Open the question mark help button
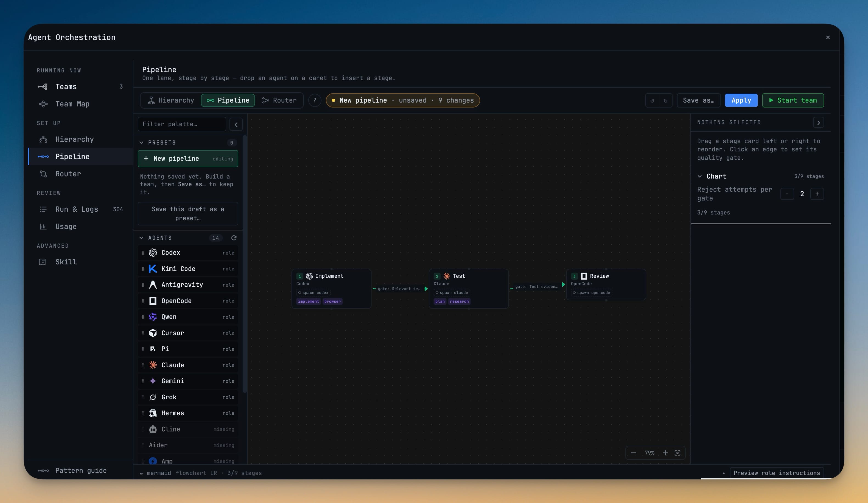Image resolution: width=868 pixels, height=503 pixels. (x=315, y=100)
